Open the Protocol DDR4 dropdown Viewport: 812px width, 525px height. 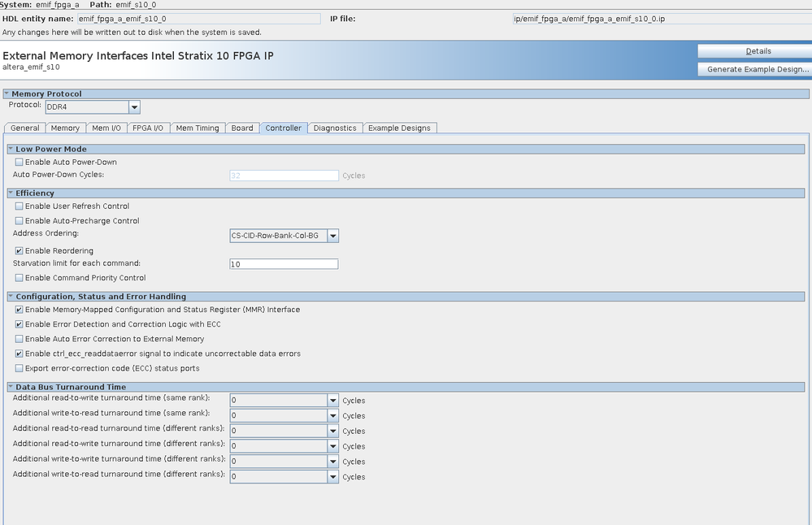click(x=134, y=107)
